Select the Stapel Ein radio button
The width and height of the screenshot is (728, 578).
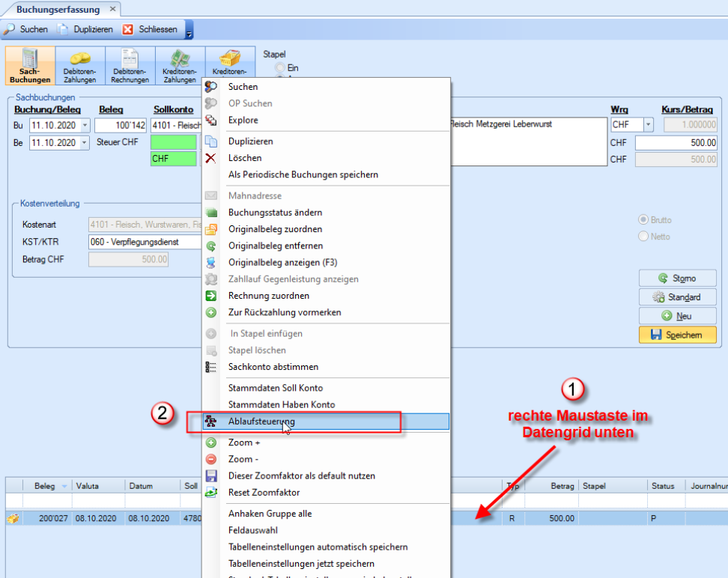[x=282, y=67]
